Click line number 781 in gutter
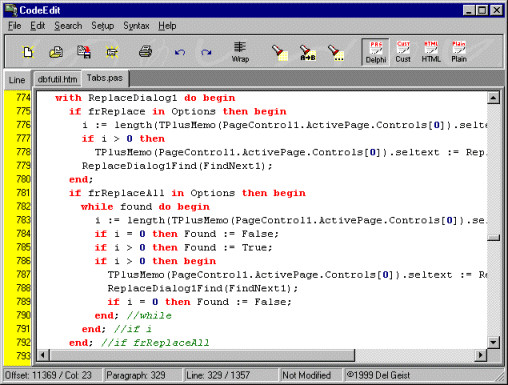Image resolution: width=508 pixels, height=385 pixels. 23,193
